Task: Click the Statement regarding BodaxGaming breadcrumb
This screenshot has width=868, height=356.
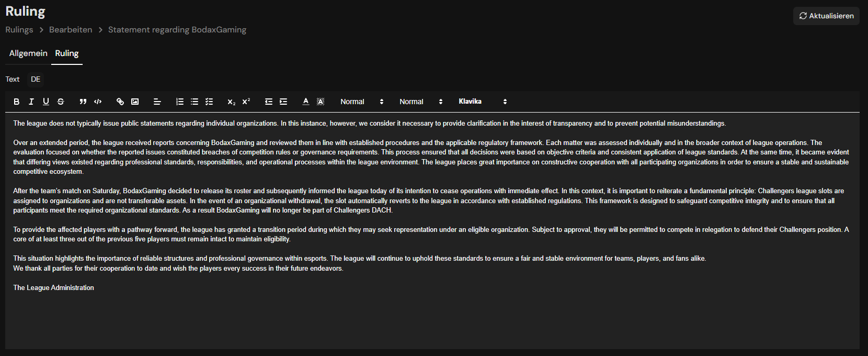Action: [x=177, y=30]
